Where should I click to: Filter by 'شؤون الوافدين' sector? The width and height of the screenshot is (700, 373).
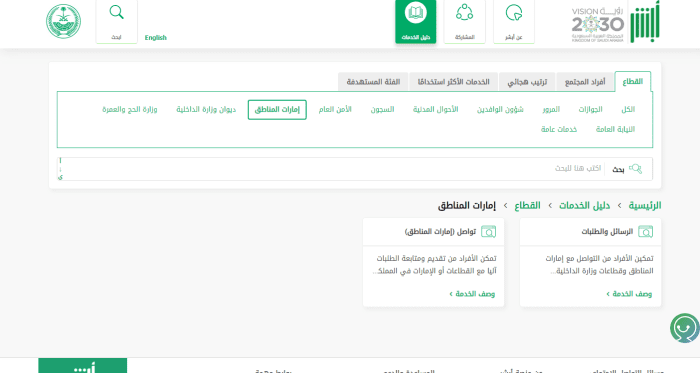tap(500, 109)
